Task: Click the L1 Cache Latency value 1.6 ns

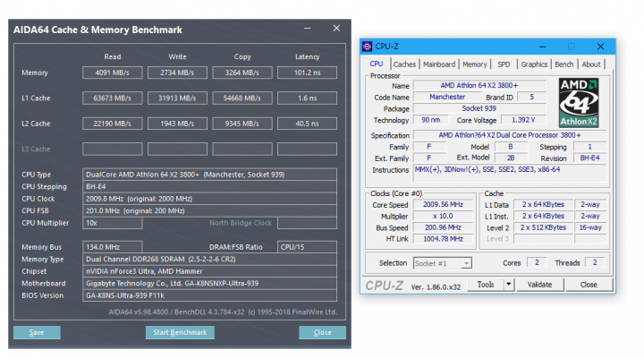Action: coord(307,98)
